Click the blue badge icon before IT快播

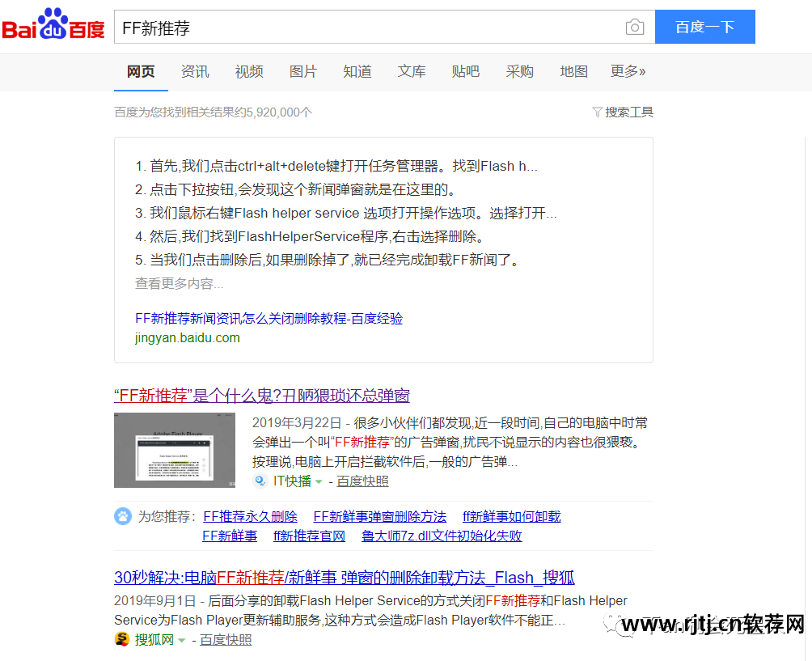[260, 480]
